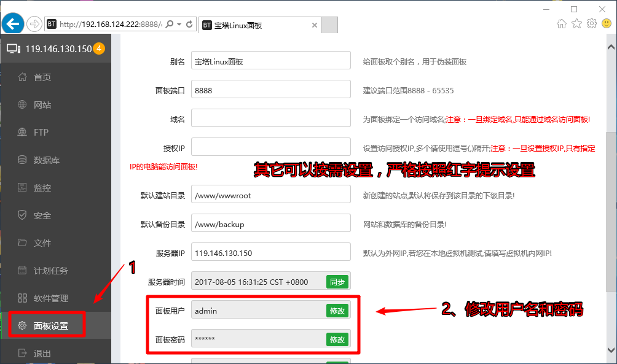The image size is (617, 364).
Task: Go to 数据库 in the sidebar
Action: tap(46, 160)
